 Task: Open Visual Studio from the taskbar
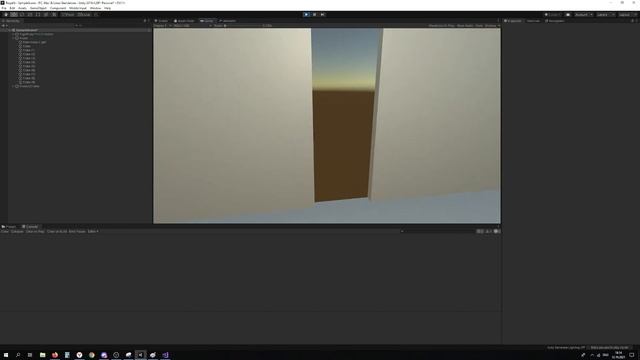[165, 355]
